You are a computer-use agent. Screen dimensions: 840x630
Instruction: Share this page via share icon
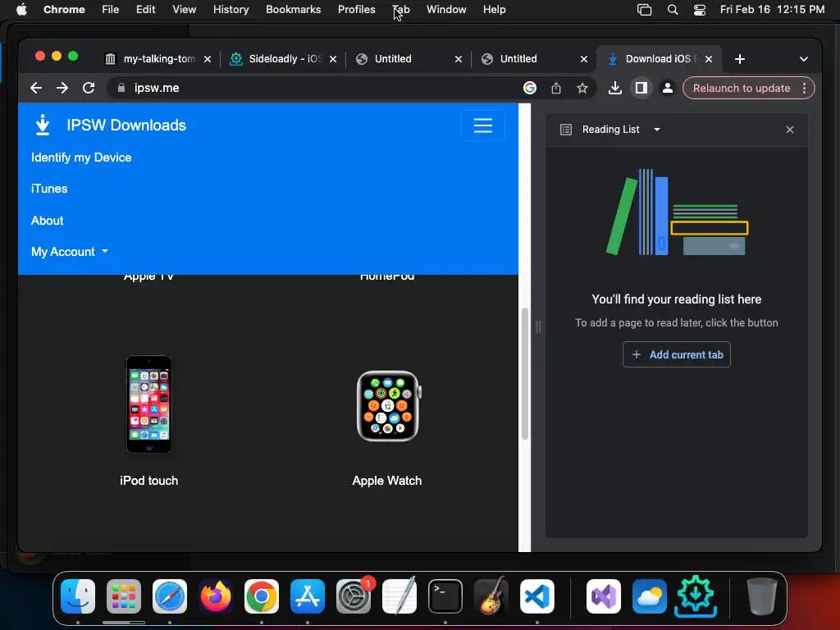[556, 88]
